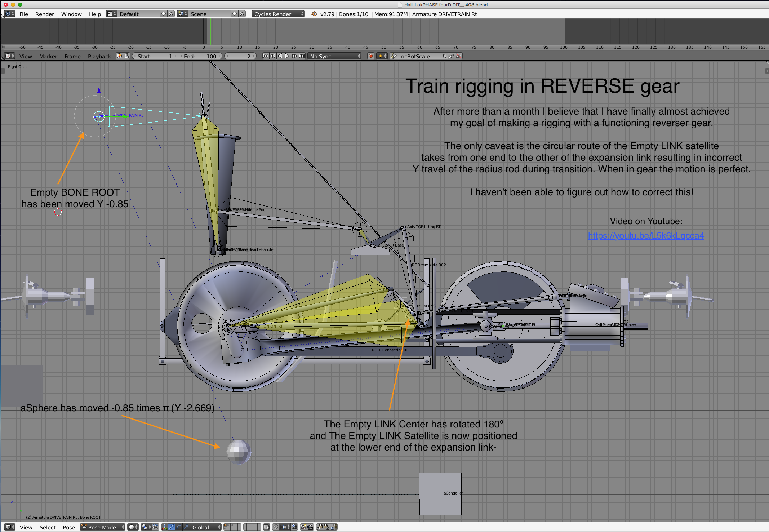This screenshot has height=532, width=769.
Task: Delete the Default screen layout
Action: (171, 14)
